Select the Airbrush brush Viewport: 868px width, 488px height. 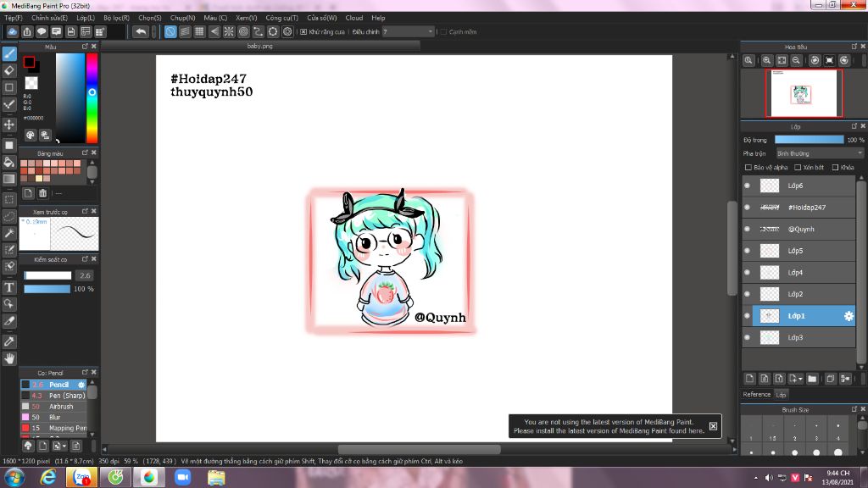(x=53, y=406)
